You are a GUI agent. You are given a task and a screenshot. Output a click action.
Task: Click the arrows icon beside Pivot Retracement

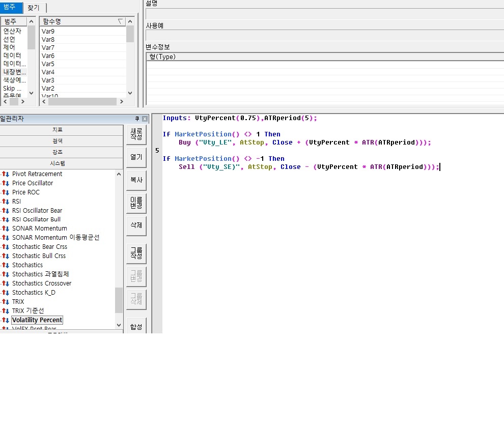coord(6,174)
